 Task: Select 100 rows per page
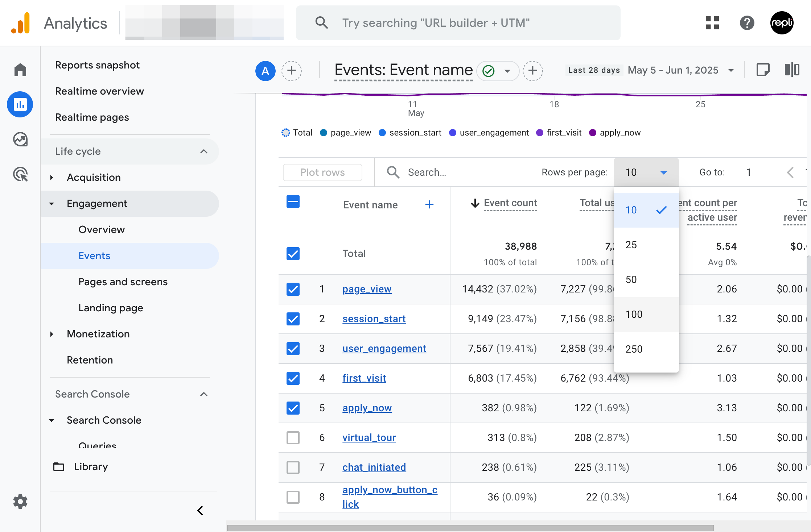point(646,315)
